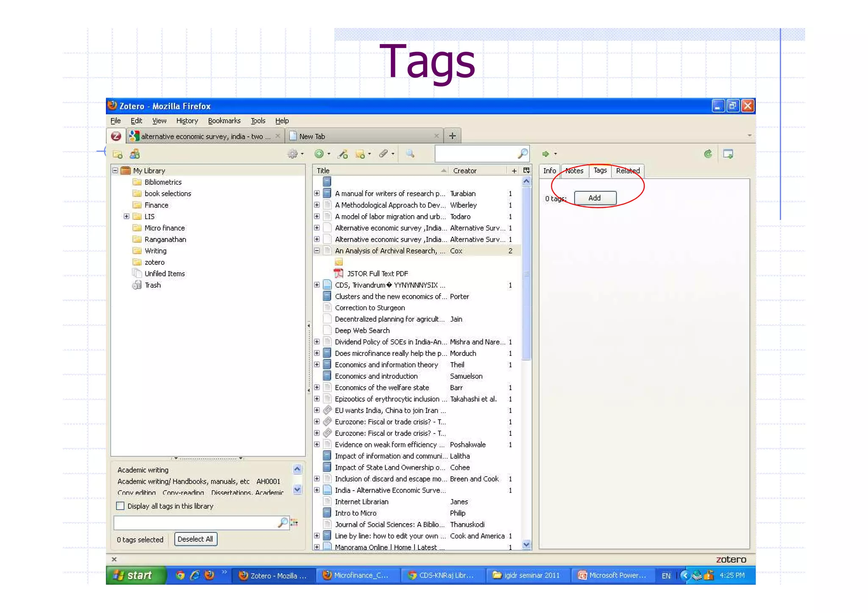Viewport: 868px width, 613px height.
Task: Click the paperclip Attachment icon
Action: (x=384, y=154)
